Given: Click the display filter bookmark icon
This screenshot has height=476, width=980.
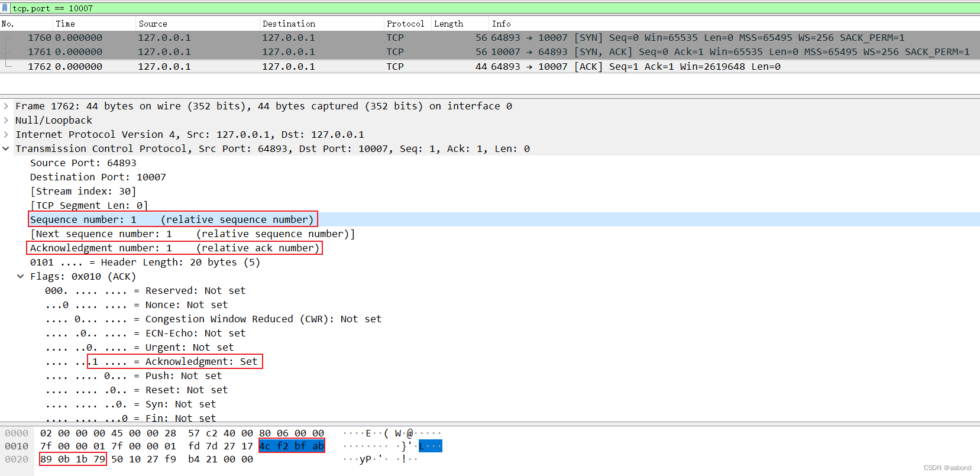Looking at the screenshot, I should (x=5, y=8).
